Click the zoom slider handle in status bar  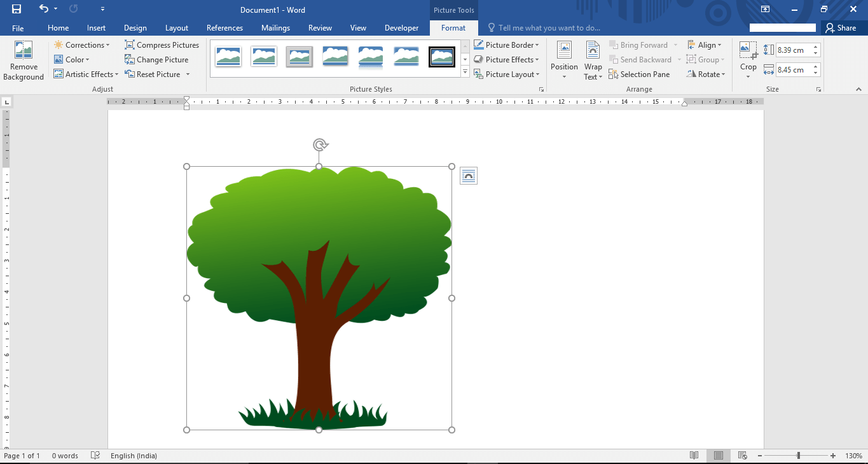(798, 456)
